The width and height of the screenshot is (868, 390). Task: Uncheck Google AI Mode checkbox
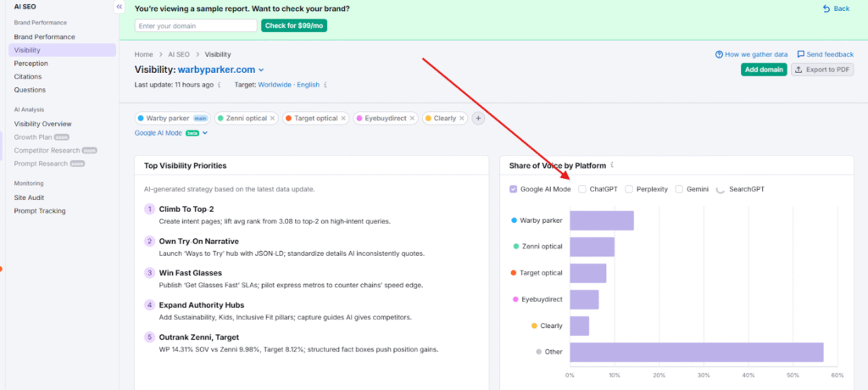513,189
